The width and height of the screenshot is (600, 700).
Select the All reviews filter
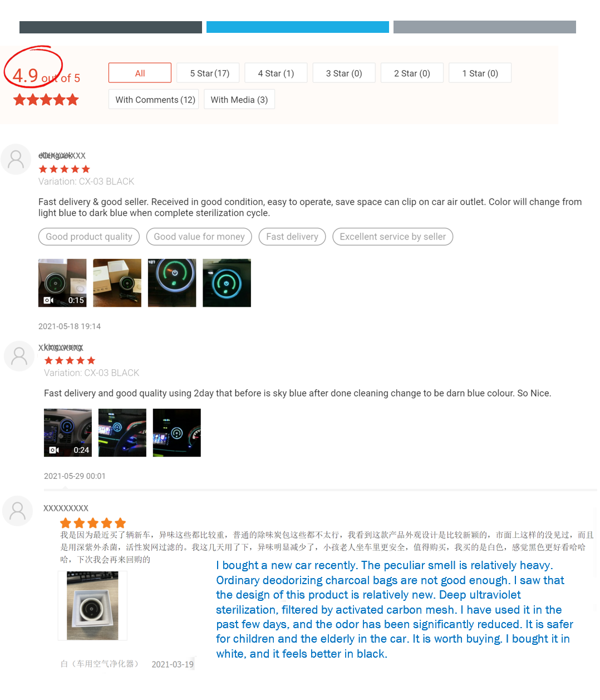140,73
